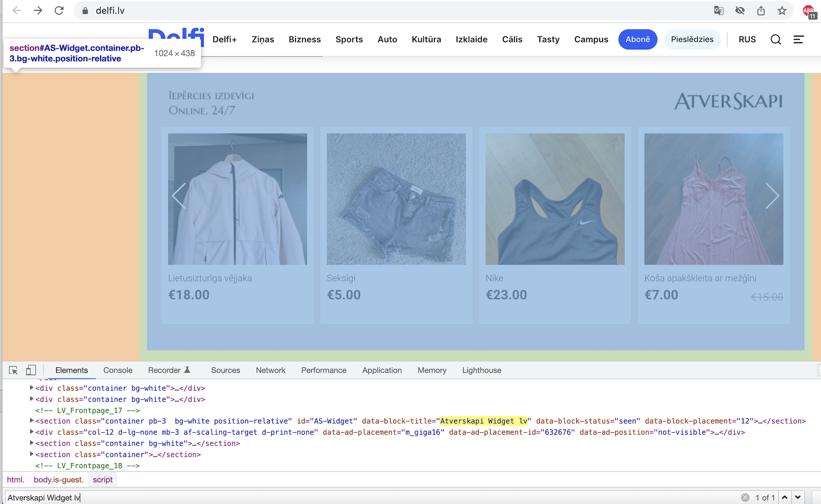Expand first container bg-white div node
This screenshot has width=821, height=504.
pos(32,388)
